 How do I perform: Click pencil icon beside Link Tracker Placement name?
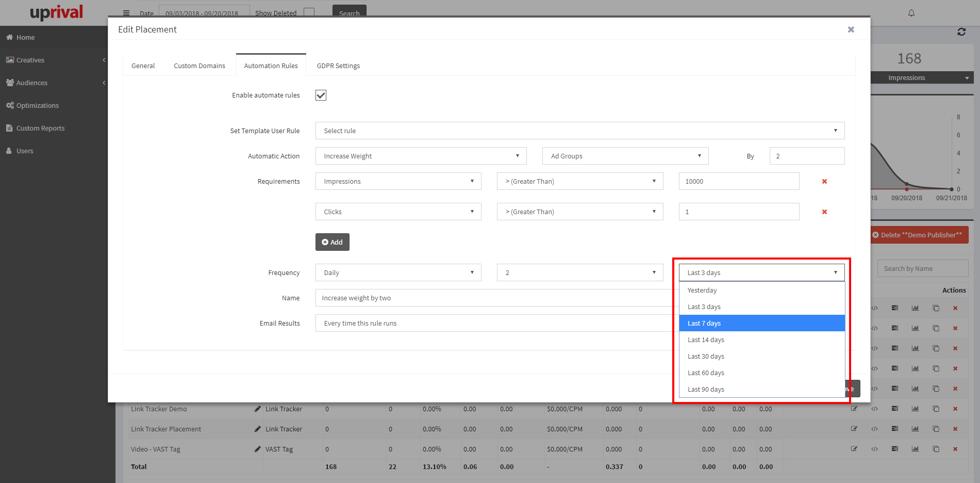tap(257, 429)
